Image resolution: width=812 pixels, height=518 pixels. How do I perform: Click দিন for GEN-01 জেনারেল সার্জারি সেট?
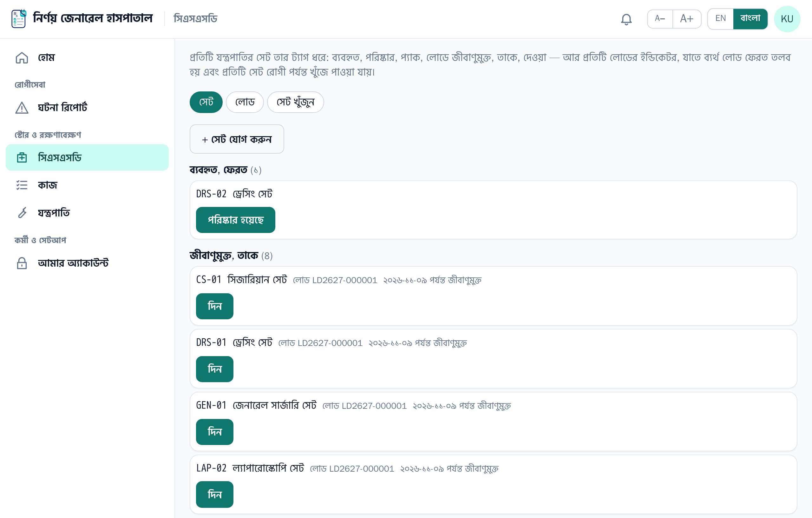click(214, 432)
